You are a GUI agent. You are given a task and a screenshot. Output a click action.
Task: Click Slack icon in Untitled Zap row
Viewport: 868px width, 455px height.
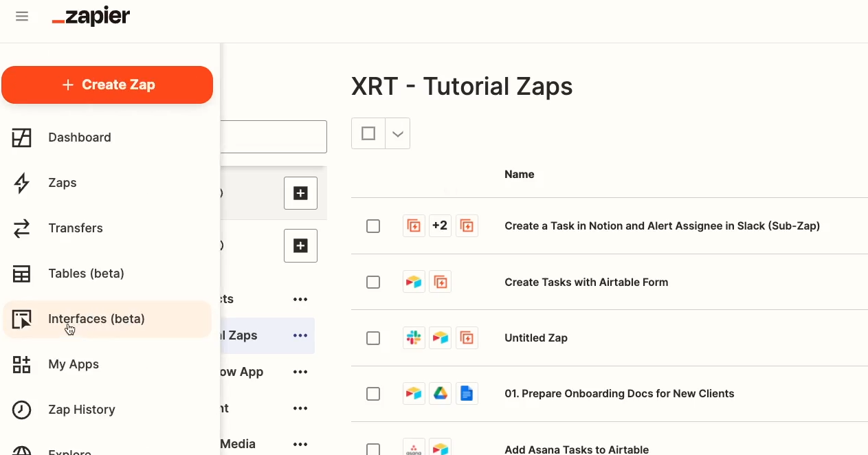(414, 338)
